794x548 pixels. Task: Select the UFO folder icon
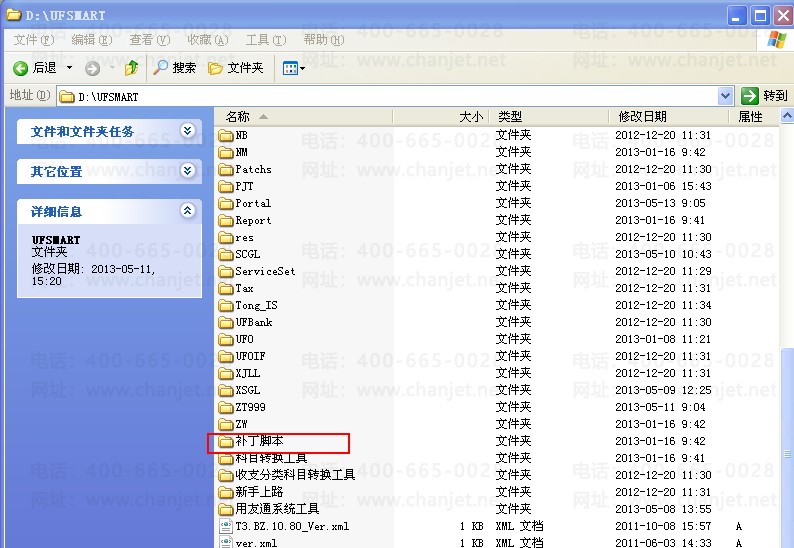226,339
